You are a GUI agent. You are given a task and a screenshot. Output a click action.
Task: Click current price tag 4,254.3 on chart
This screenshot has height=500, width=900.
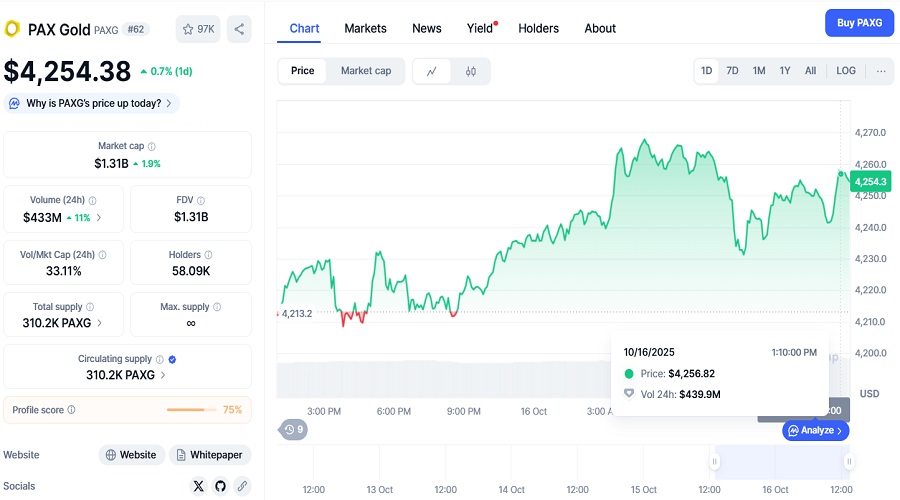pyautogui.click(x=870, y=182)
